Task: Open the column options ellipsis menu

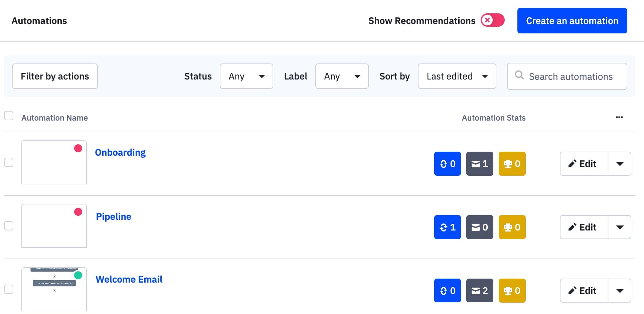Action: (x=620, y=117)
